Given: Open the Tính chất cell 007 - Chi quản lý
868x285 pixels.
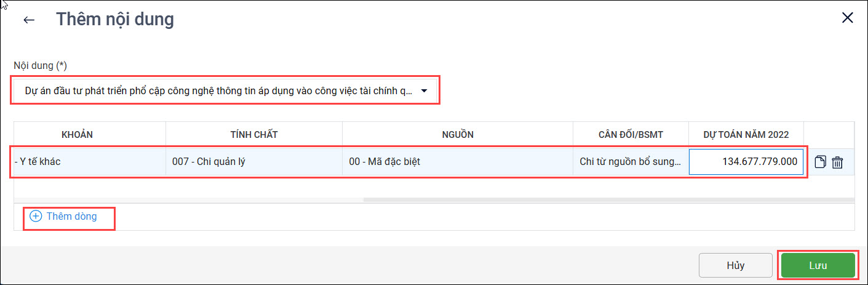Looking at the screenshot, I should pyautogui.click(x=253, y=163).
